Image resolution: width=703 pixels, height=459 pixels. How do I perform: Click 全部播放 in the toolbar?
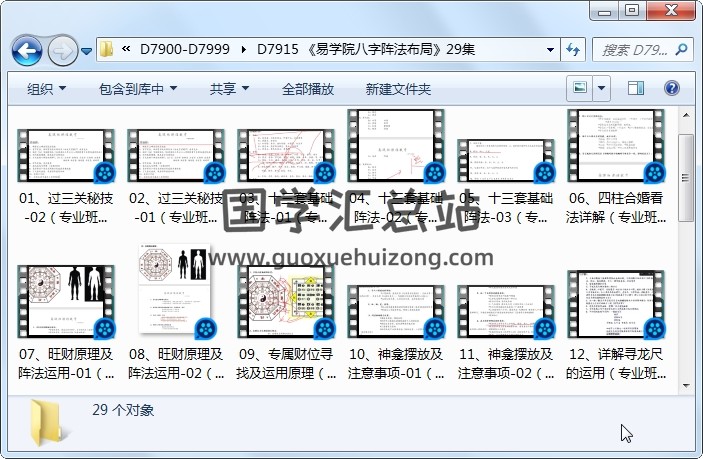pyautogui.click(x=308, y=89)
